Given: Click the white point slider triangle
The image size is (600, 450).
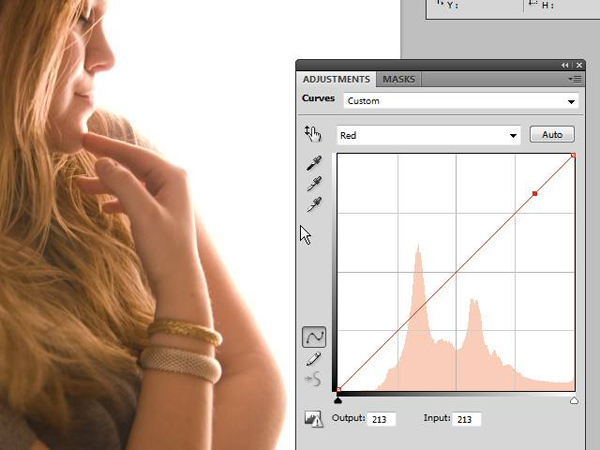Looking at the screenshot, I should 574,400.
